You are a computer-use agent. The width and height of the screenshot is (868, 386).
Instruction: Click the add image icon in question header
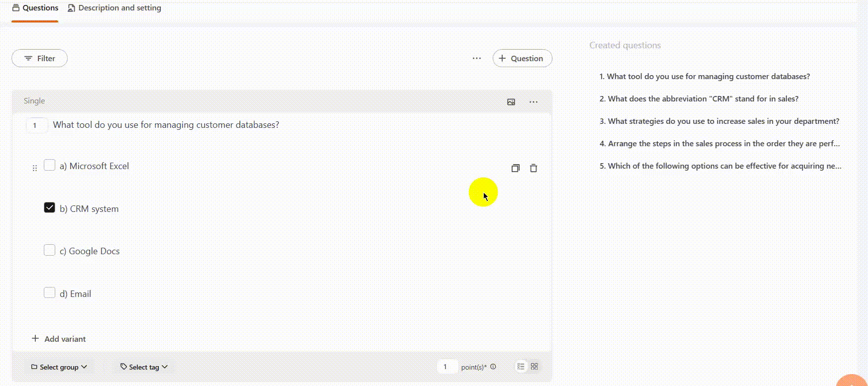click(511, 102)
